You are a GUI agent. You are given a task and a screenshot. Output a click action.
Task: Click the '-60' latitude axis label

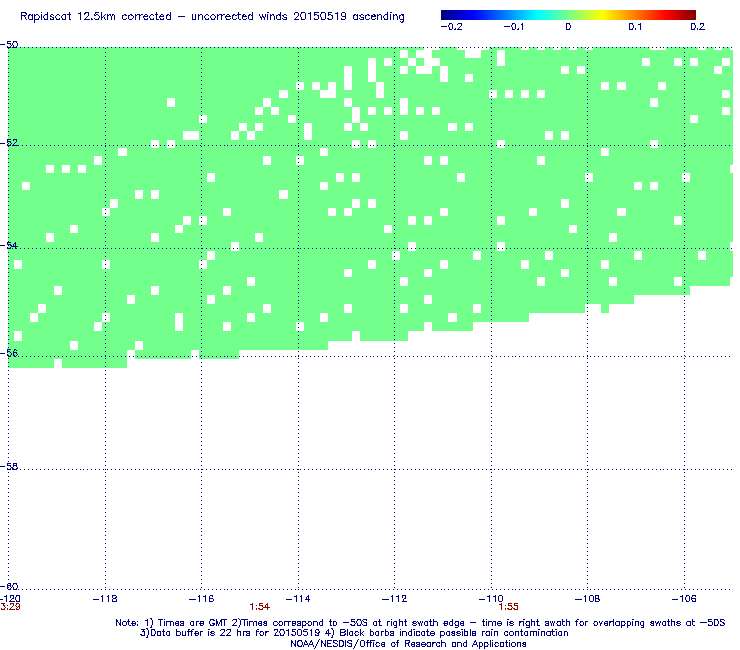(x=9, y=586)
